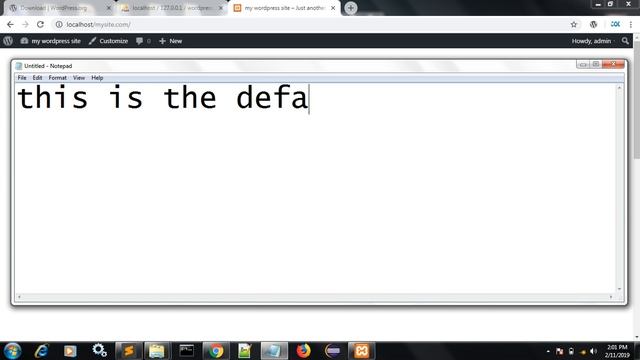Image resolution: width=640 pixels, height=360 pixels.
Task: Open my wordpress site admin bar link
Action: tap(51, 41)
